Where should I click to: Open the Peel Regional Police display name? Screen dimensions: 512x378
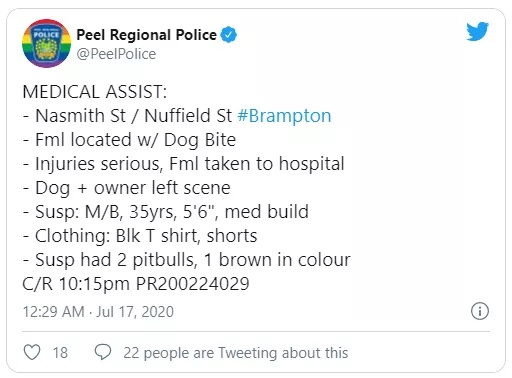[146, 35]
